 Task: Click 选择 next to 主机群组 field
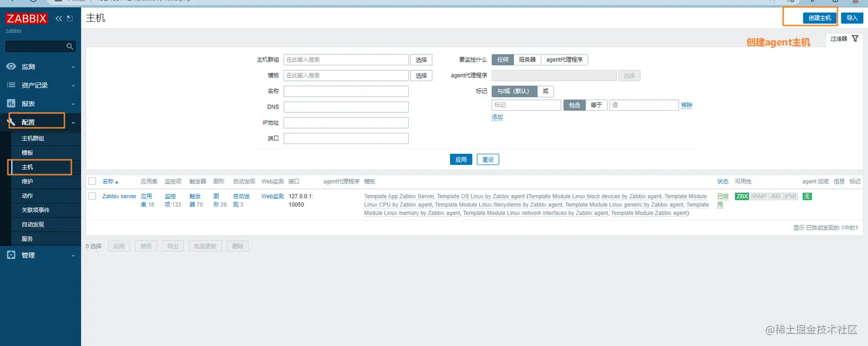coord(421,60)
